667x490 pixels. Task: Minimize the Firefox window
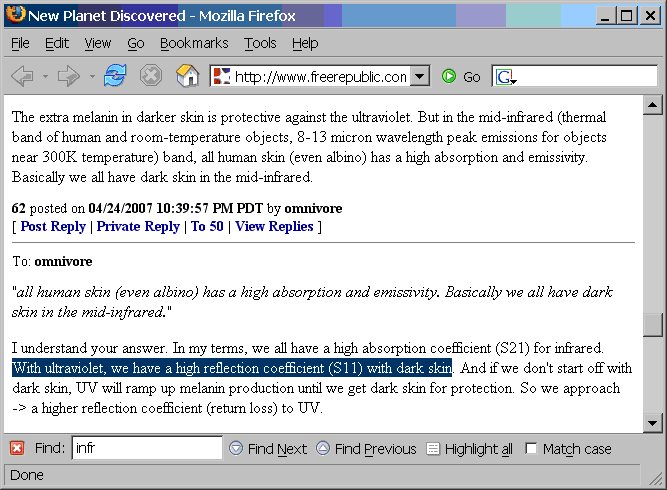(605, 16)
